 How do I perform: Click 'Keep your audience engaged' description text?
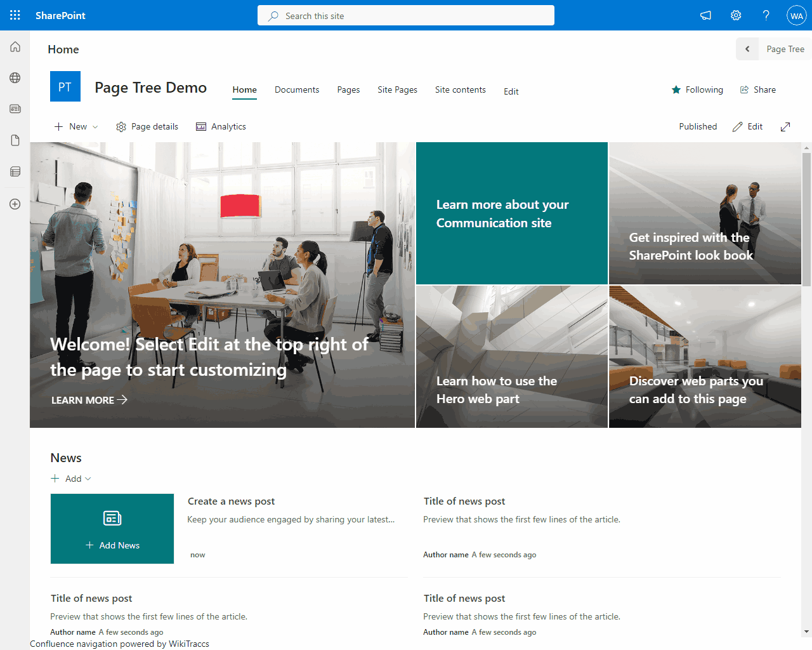[x=291, y=519]
